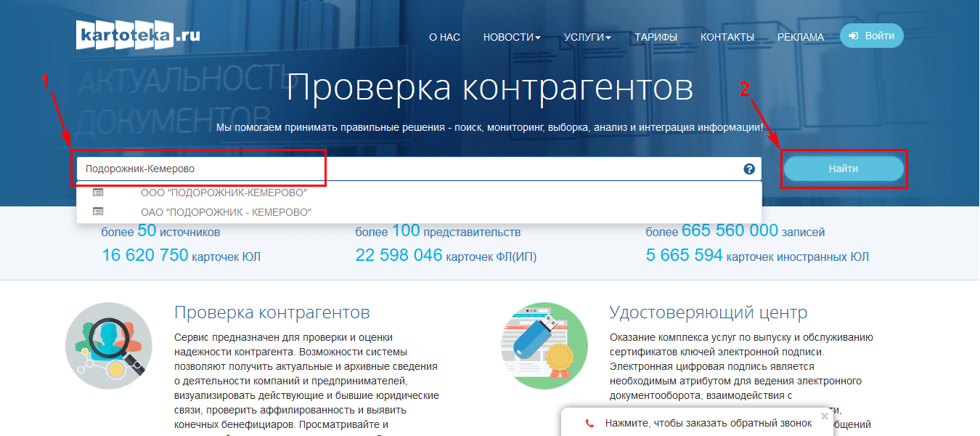
Task: Click the callback text Нажмите, чтобы заказать обратный звонок
Action: click(709, 423)
